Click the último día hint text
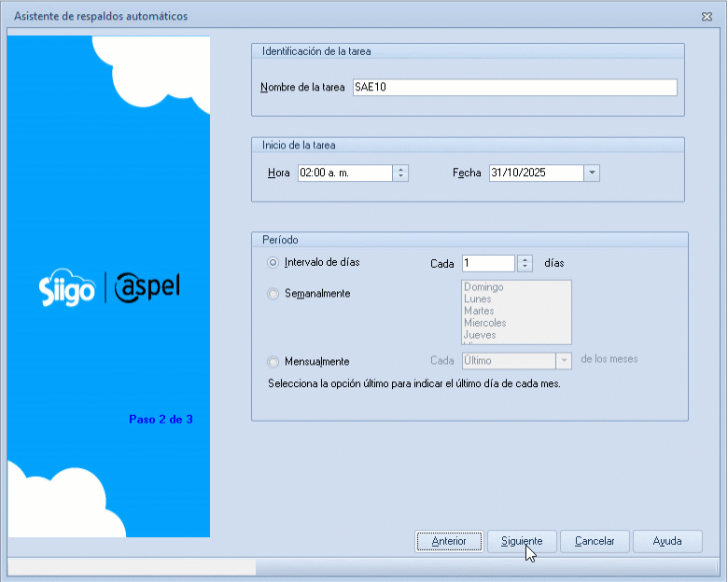The width and height of the screenshot is (728, 582). pyautogui.click(x=414, y=384)
